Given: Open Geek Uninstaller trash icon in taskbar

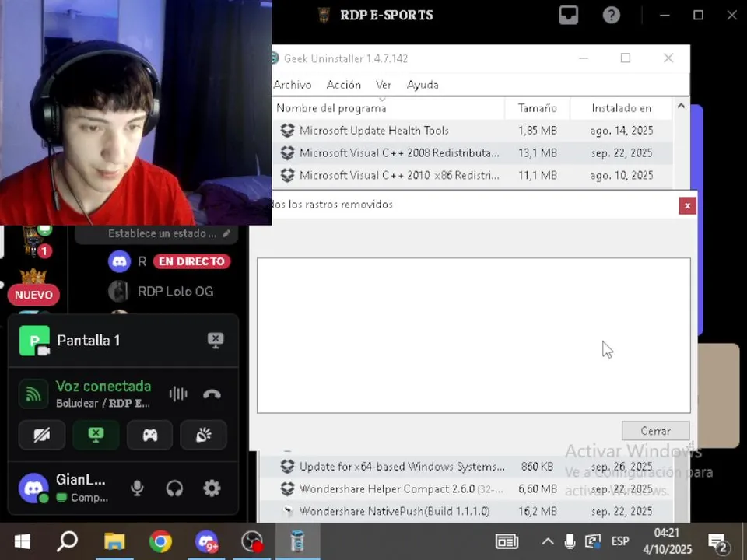Looking at the screenshot, I should [x=298, y=541].
